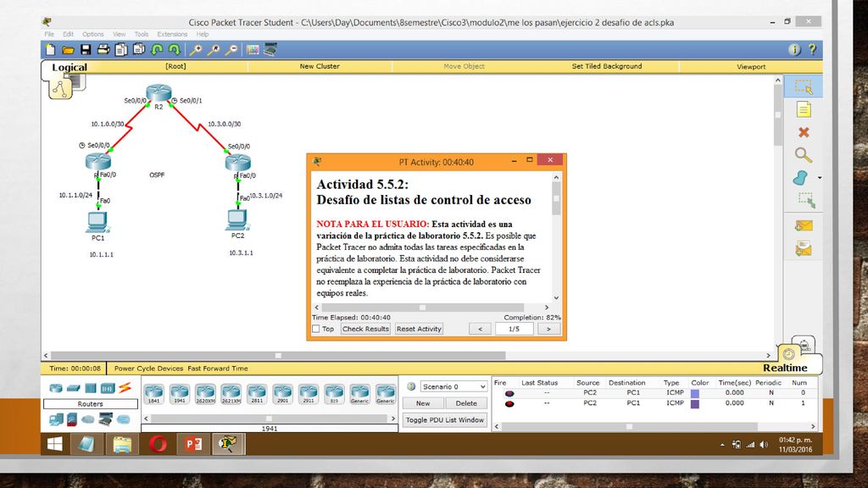Activate the red X Delete tool
868x488 pixels.
[x=804, y=132]
